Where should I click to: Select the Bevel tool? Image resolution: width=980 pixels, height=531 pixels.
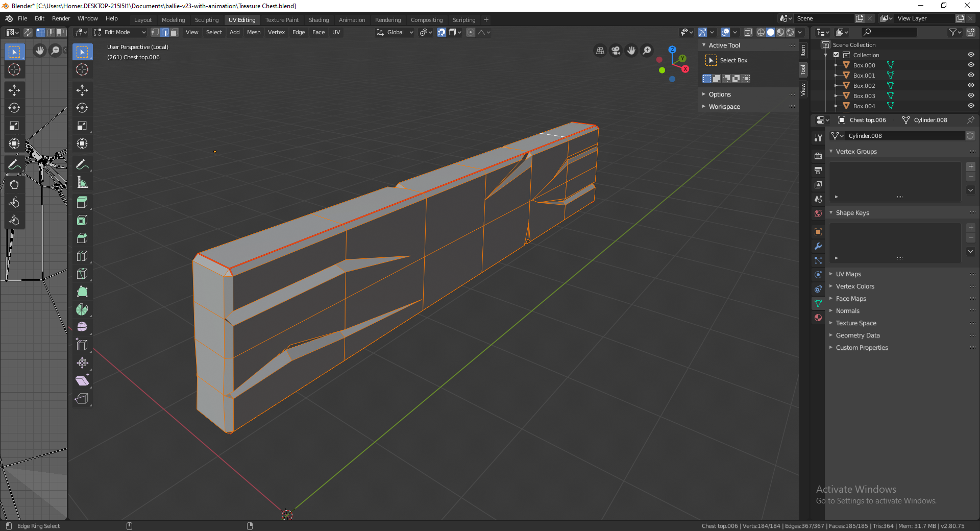tap(82, 238)
